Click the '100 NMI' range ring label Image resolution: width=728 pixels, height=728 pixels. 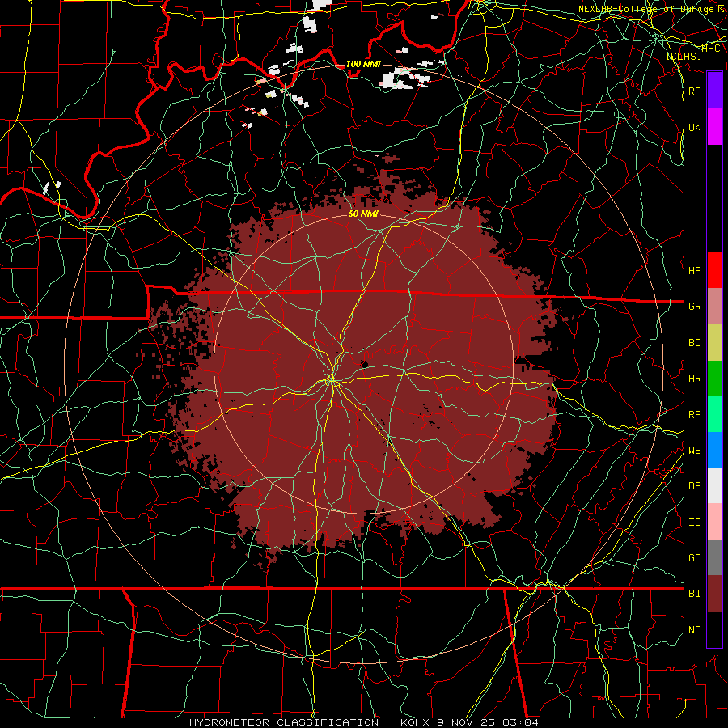coord(363,64)
